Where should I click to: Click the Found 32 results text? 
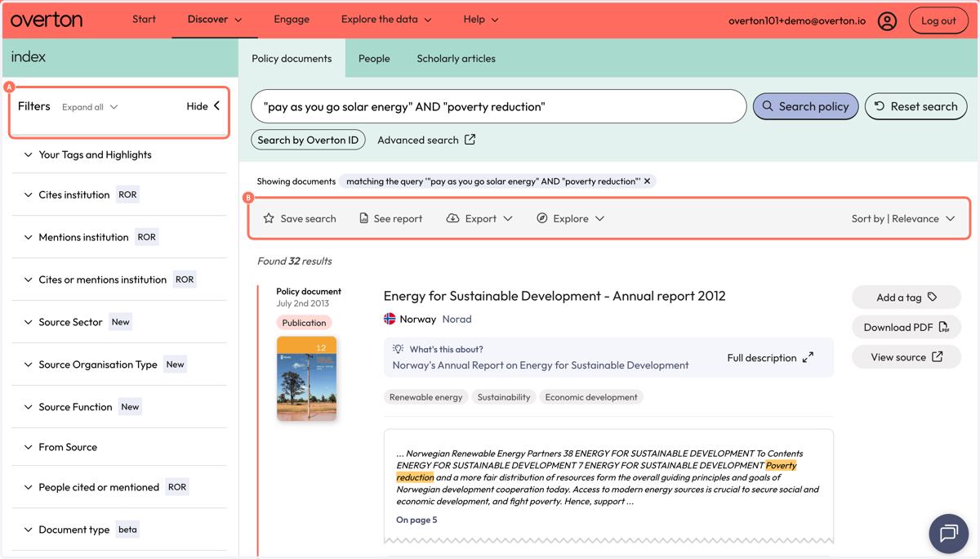295,261
